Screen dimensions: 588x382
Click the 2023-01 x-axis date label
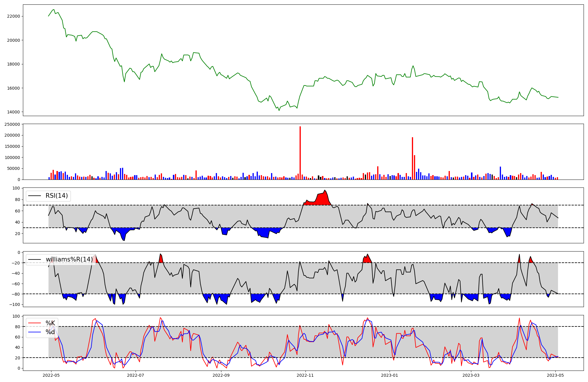390,375
